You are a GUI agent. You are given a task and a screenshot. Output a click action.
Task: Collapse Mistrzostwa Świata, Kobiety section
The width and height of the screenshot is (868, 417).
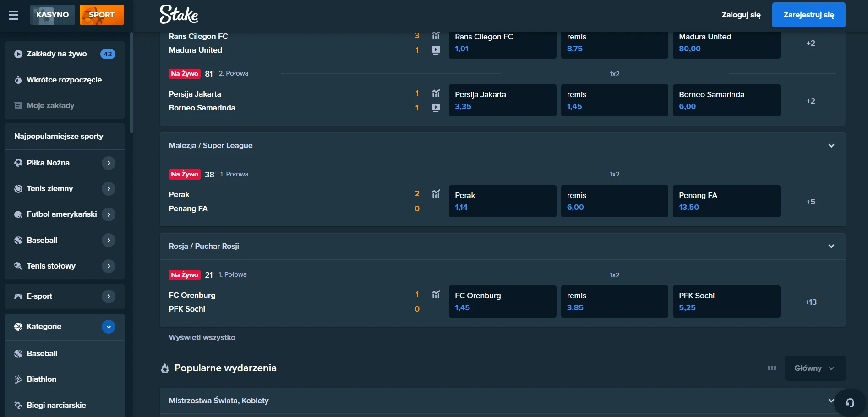pos(831,401)
